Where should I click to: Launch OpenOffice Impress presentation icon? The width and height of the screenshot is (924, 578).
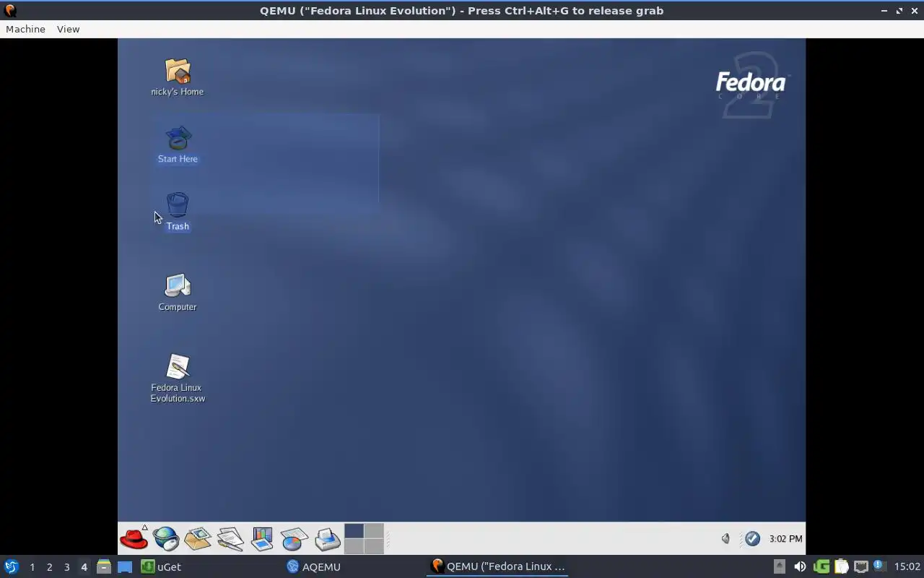tap(262, 538)
